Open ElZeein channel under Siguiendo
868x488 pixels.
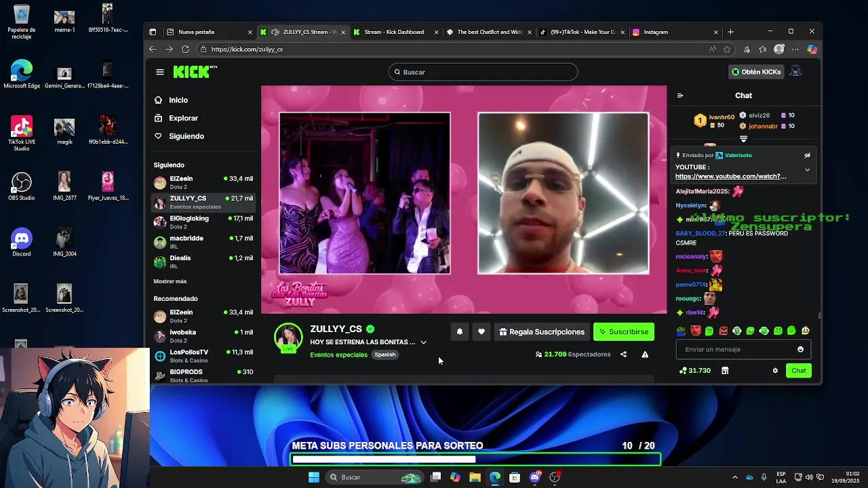(203, 182)
